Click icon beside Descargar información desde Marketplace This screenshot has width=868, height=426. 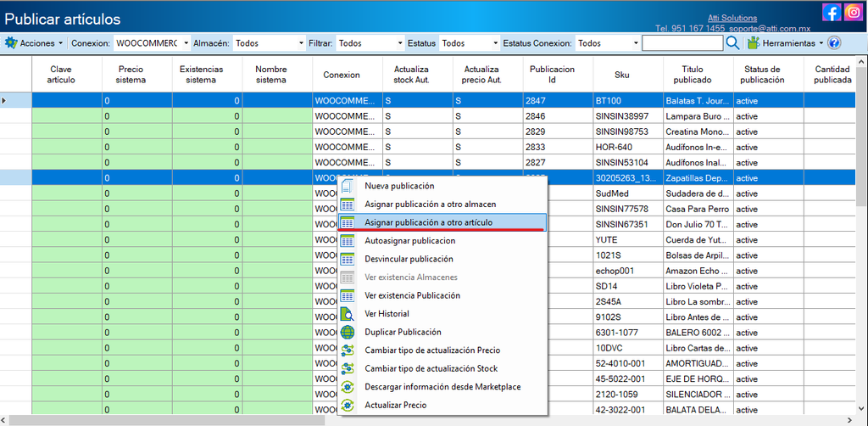coord(347,387)
